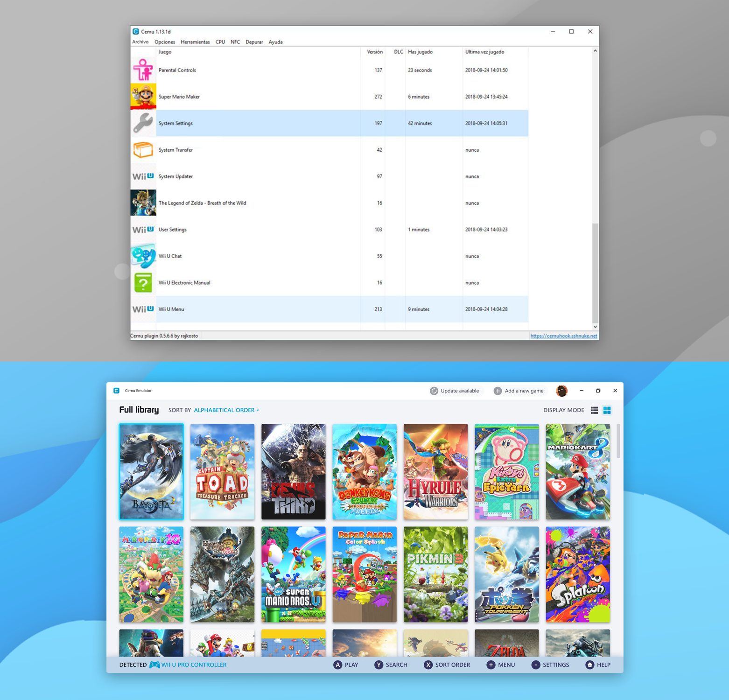Select the Pokkén Tournament cover

507,574
